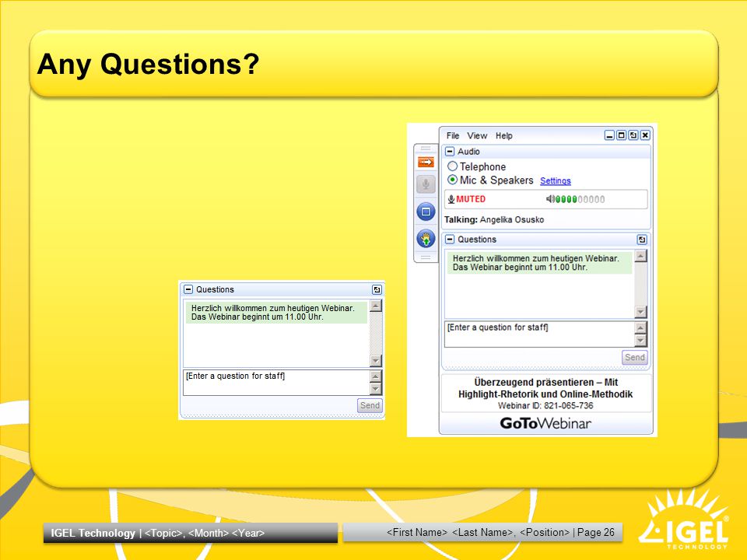Click Send in the GoToWebinar panel
747x560 pixels.
point(635,358)
